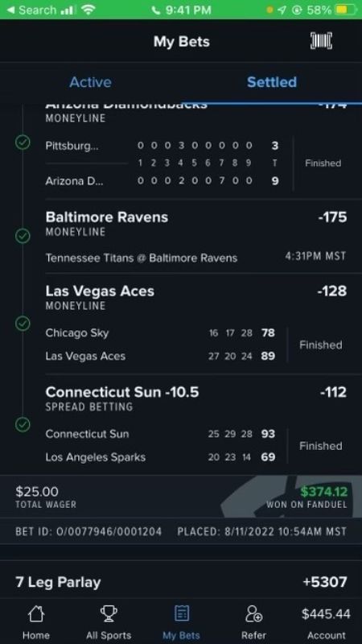Tap the green check beside Pittsburgh game
This screenshot has height=644, width=362.
point(23,143)
